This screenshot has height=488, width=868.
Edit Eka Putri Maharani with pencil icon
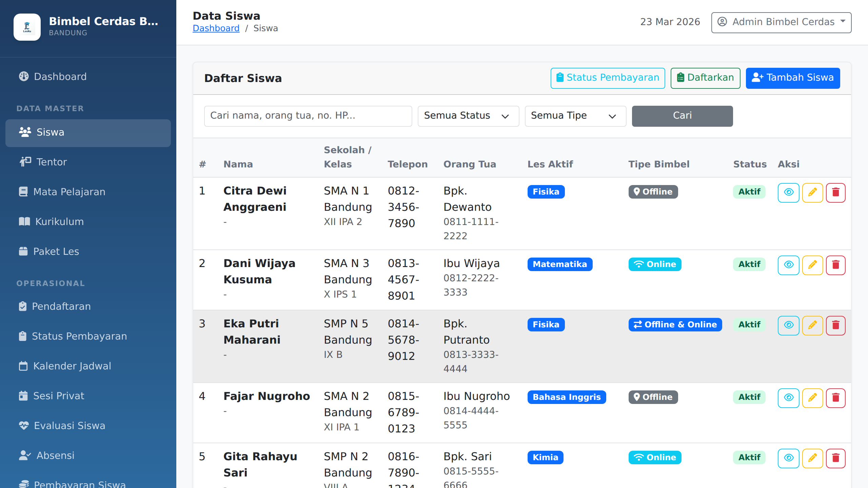coord(812,325)
